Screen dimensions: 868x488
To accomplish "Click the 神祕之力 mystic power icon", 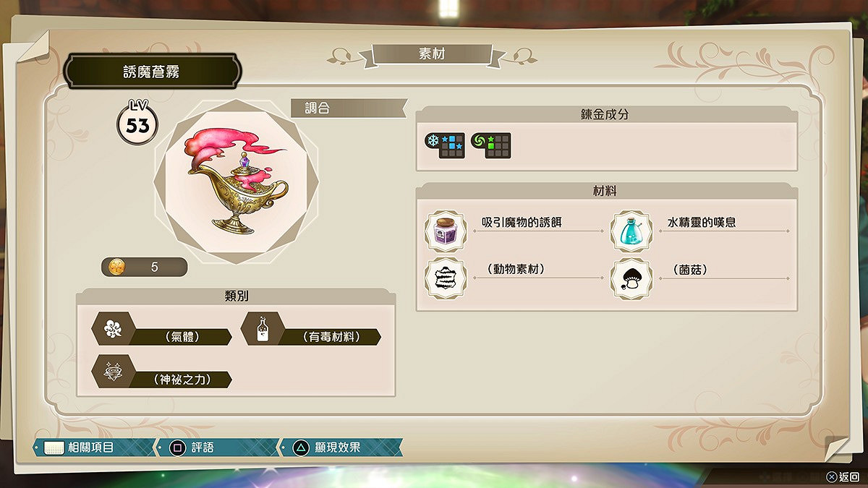I will tap(114, 372).
